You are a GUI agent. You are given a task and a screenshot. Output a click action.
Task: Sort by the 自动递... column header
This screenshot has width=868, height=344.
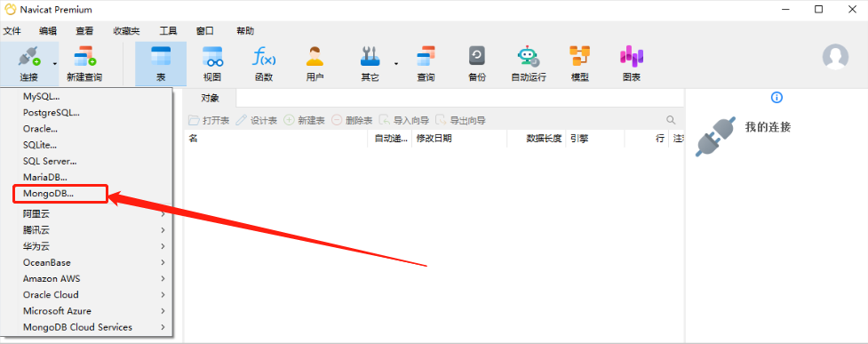click(x=390, y=139)
